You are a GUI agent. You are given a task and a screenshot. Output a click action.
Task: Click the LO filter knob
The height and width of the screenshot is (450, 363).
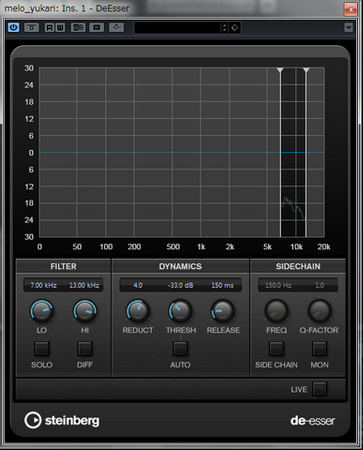click(x=42, y=310)
